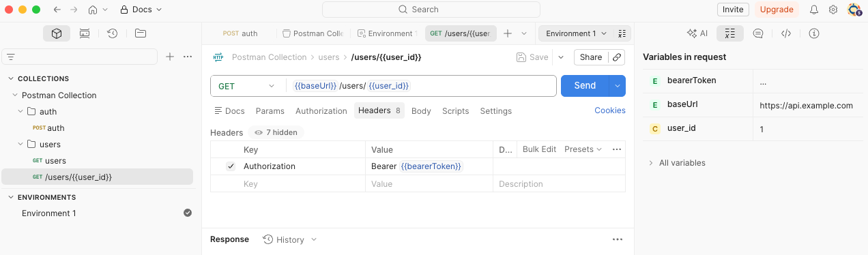Open the Environment 1 selector dropdown
Image resolution: width=868 pixels, height=255 pixels.
577,33
